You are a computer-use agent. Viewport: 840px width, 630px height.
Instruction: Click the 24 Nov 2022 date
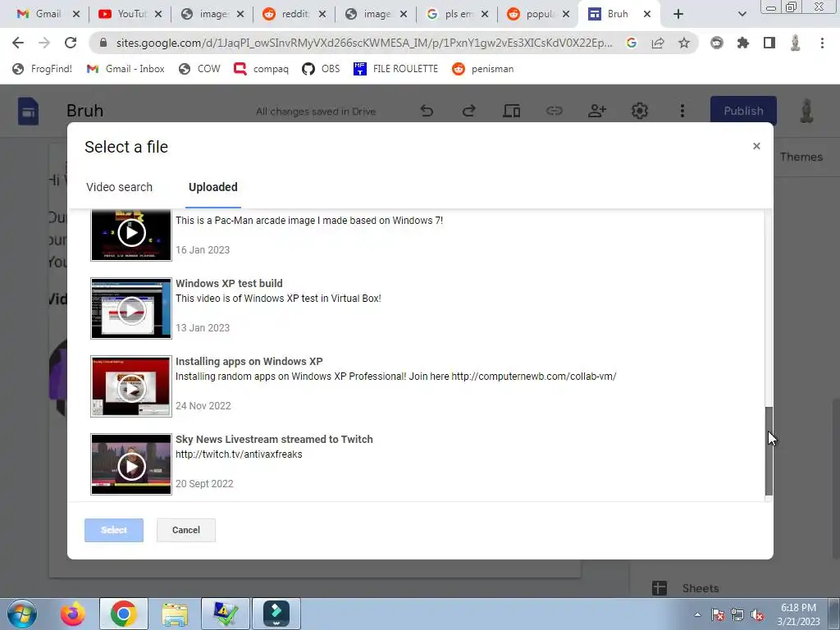(203, 405)
